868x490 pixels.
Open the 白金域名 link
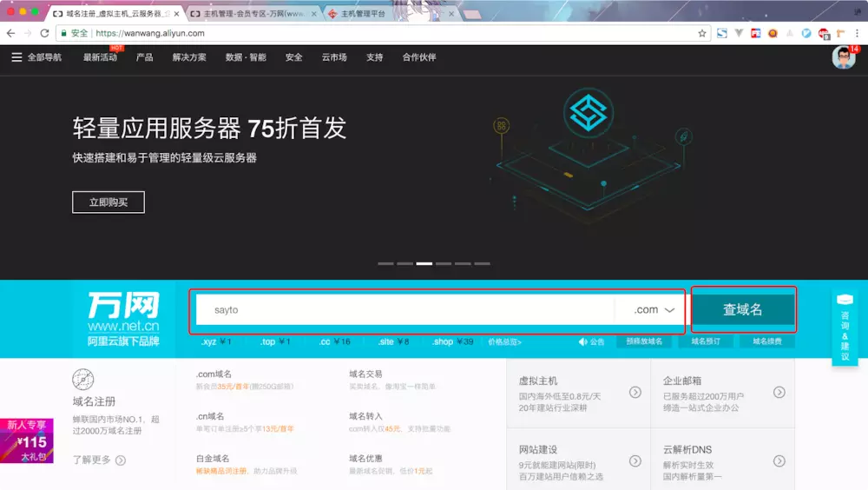[x=213, y=459]
